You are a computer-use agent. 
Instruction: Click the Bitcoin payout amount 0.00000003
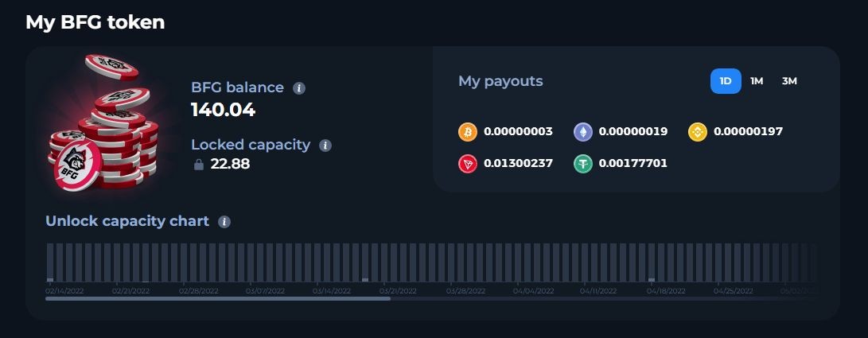coord(518,132)
